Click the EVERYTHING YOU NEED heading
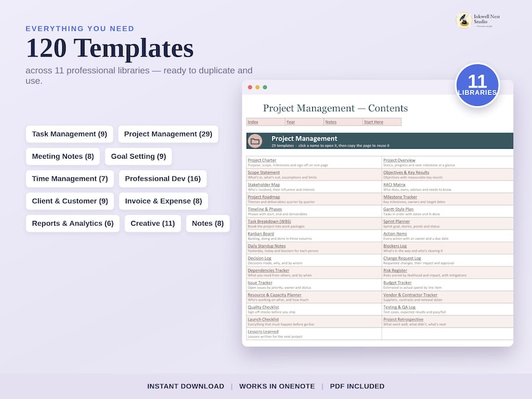 point(80,29)
